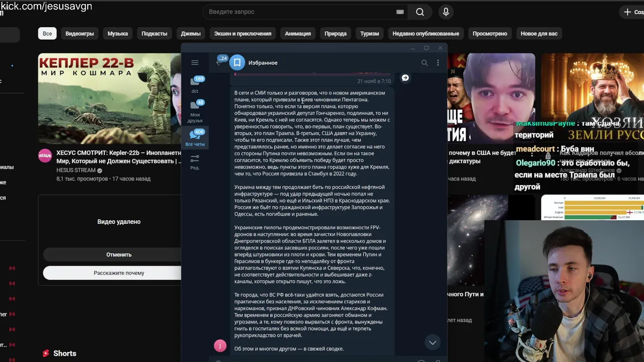Open the Shorts section icon

tap(46, 353)
